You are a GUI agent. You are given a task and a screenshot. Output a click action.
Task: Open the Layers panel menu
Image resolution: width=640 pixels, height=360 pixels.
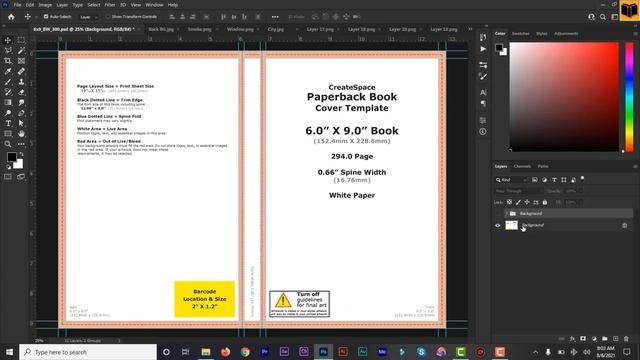635,167
